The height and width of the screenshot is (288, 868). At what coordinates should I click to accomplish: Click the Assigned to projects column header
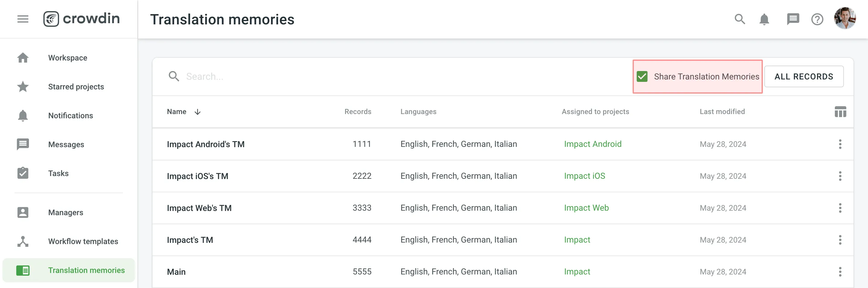click(595, 112)
